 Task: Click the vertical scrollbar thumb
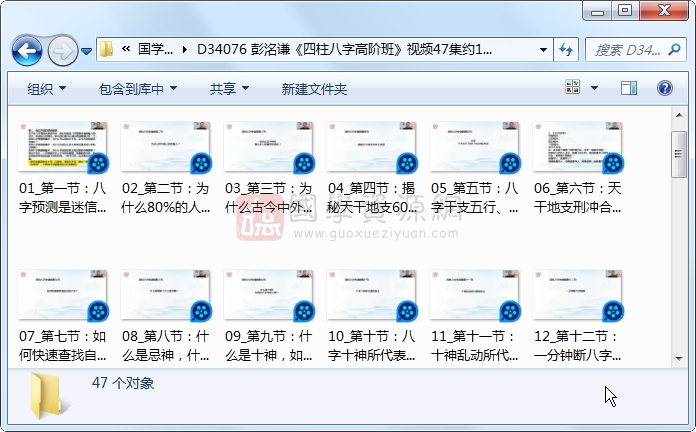tap(679, 154)
